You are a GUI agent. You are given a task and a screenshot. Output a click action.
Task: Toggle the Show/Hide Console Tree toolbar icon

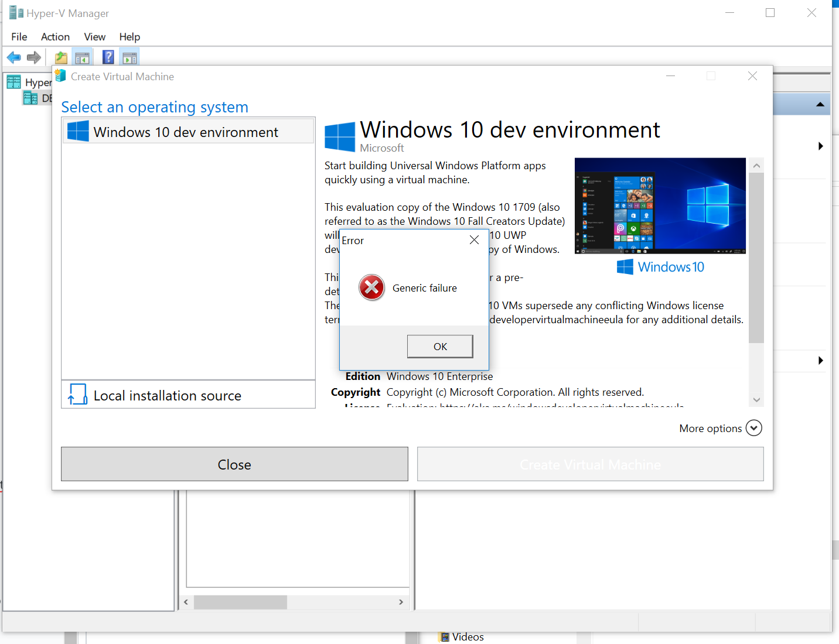pos(82,57)
